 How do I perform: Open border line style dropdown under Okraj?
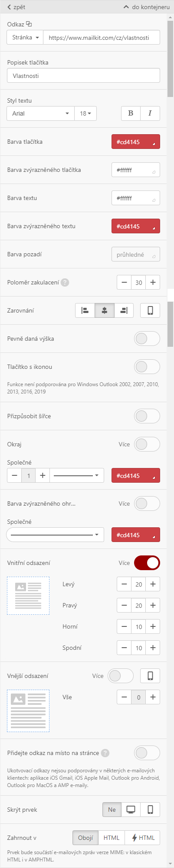[77, 475]
